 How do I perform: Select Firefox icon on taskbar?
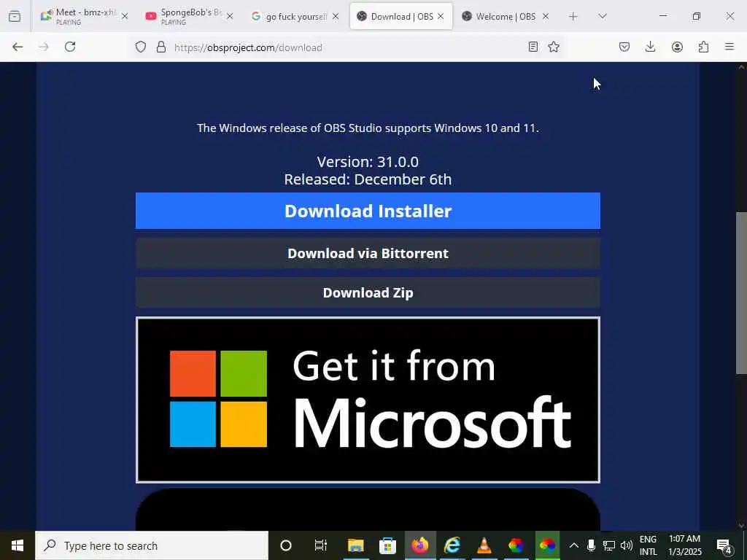pyautogui.click(x=419, y=545)
